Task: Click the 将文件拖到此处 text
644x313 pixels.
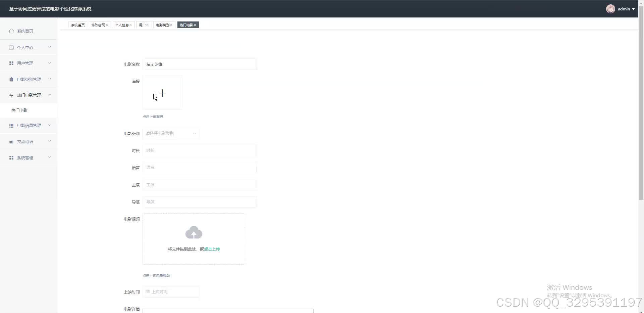Action: 182,249
